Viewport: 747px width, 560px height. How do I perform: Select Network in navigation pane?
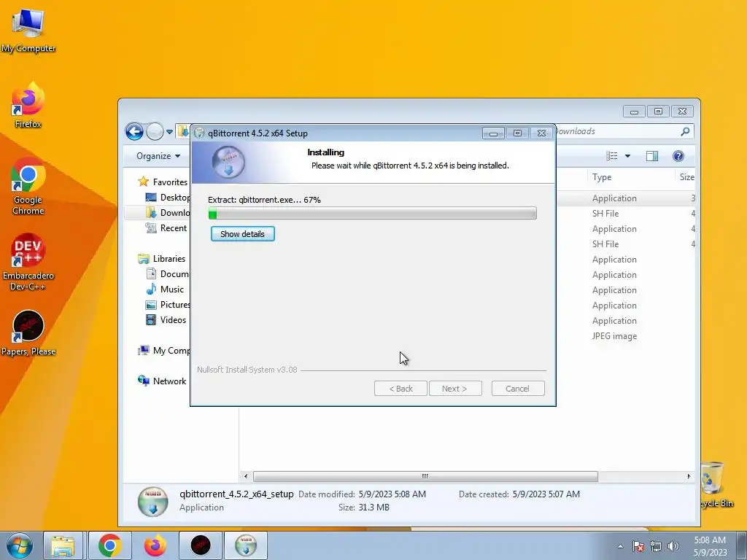tap(161, 381)
